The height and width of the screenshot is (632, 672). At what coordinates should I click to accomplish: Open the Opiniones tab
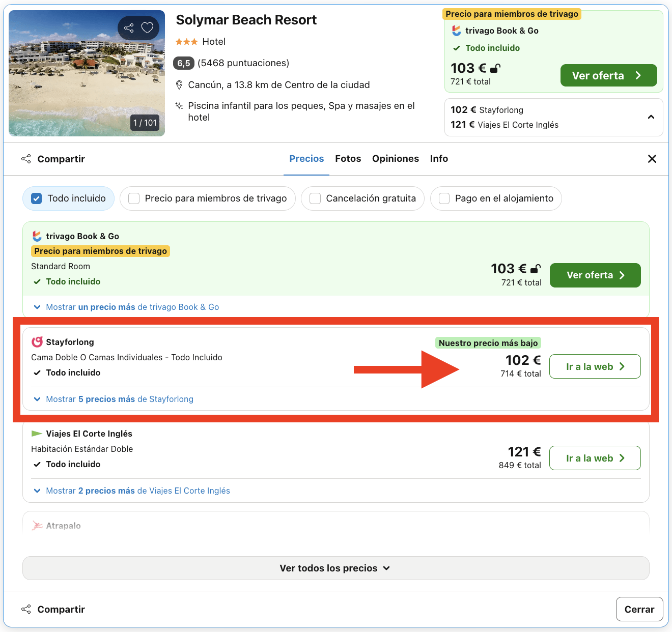tap(396, 158)
